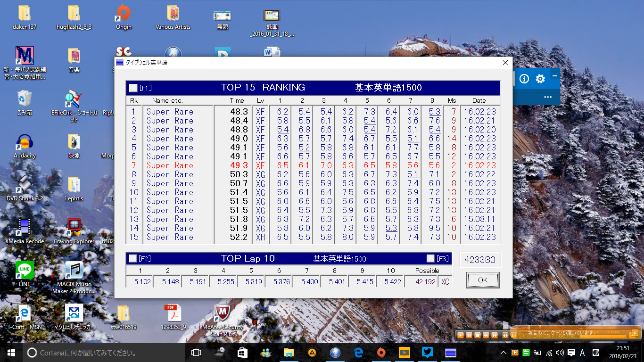The width and height of the screenshot is (644, 362).
Task: Show hidden system tray icons
Action: point(504,353)
